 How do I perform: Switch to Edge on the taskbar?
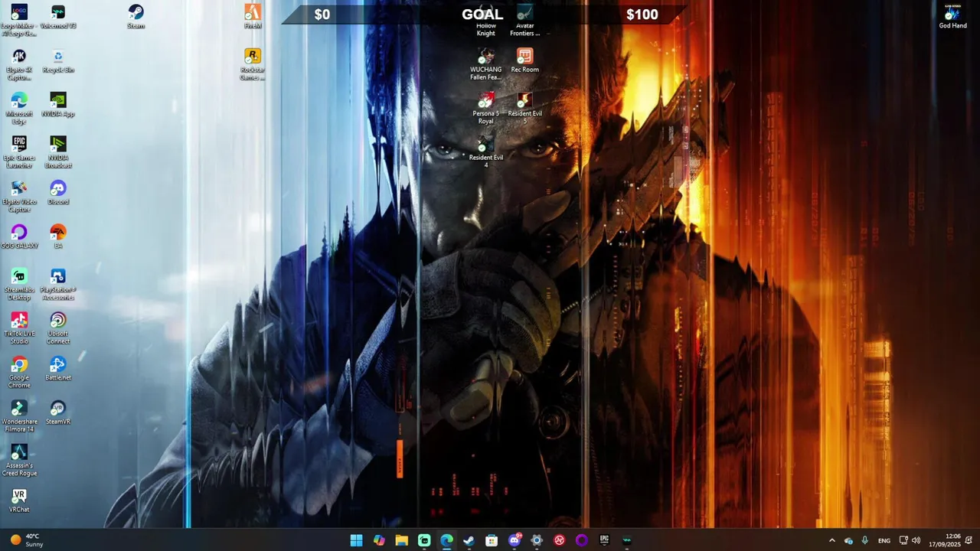(x=446, y=540)
